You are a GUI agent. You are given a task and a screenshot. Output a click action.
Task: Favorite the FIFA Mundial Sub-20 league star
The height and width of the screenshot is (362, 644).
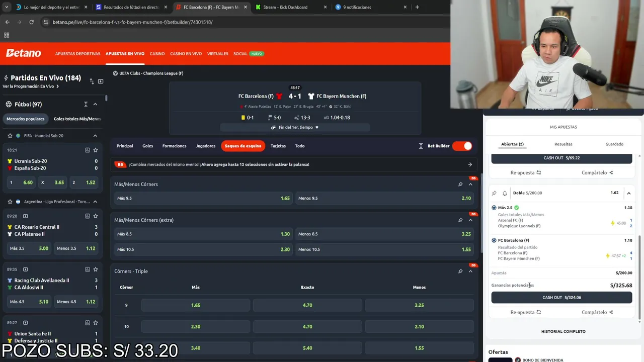coord(10,136)
